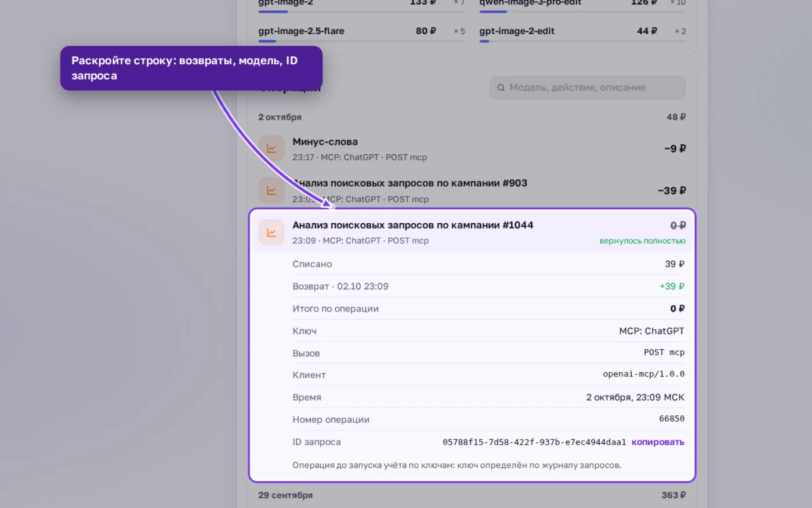
Task: Click the 80 ₽ cost of gpt-image-2.5-flare
Action: pos(426,31)
